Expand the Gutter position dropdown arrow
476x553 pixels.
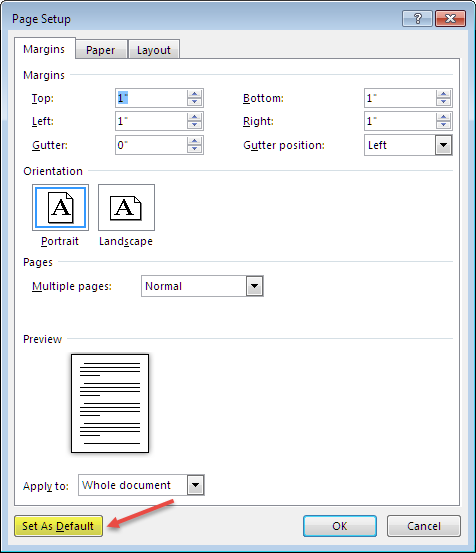point(444,145)
